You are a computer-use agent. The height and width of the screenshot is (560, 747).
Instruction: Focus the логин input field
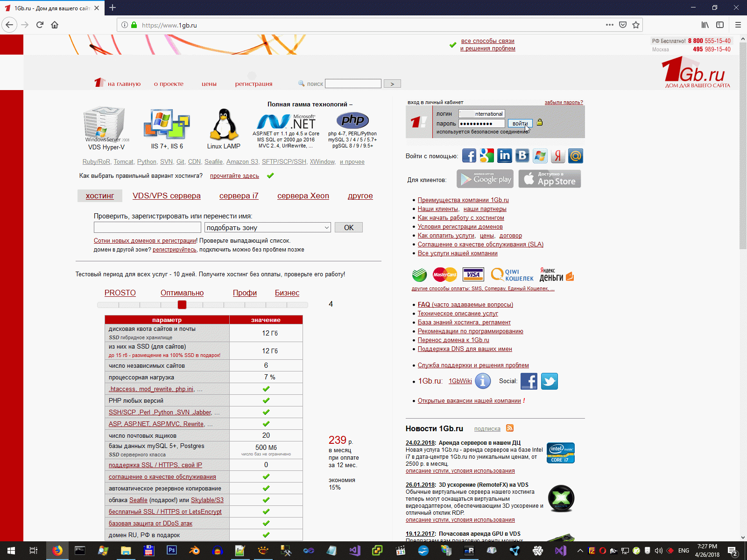(482, 113)
